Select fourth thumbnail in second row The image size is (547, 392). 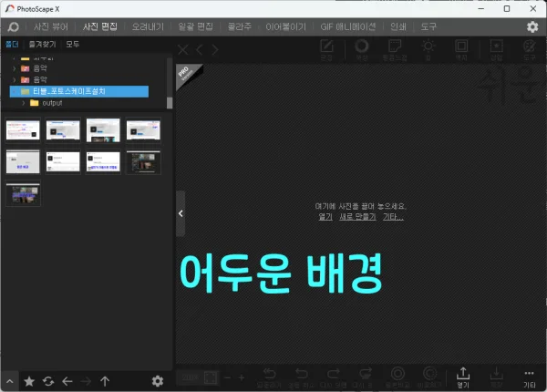coord(143,162)
